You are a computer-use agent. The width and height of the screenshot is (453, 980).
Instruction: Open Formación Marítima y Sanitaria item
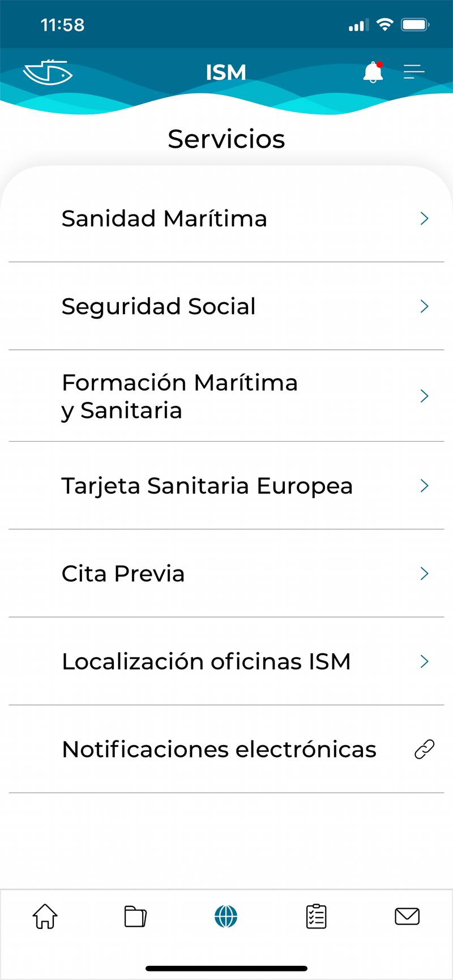click(x=180, y=396)
